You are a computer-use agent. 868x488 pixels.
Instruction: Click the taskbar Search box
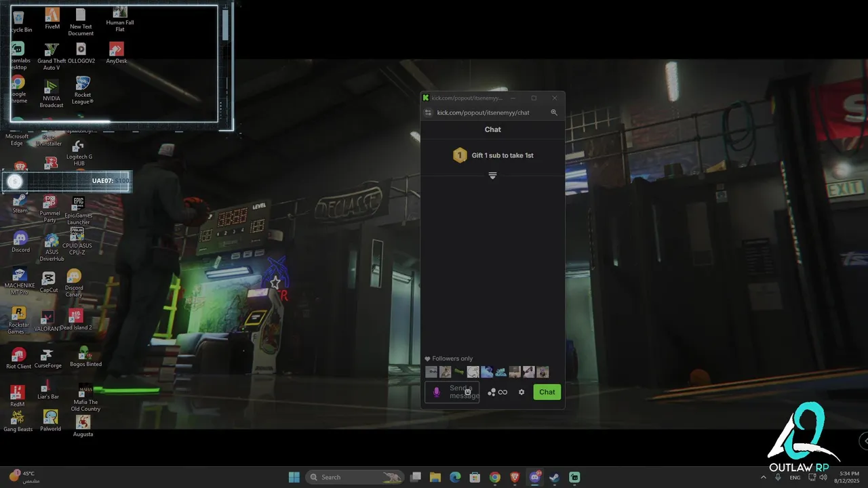[355, 477]
